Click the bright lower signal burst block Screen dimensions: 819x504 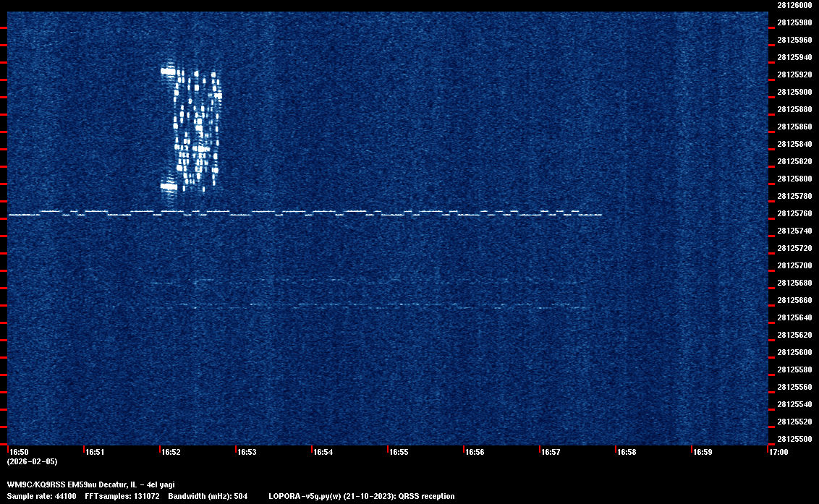click(169, 187)
